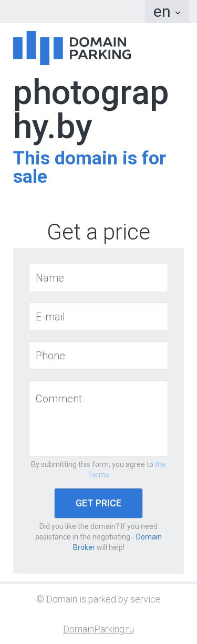Click the 'Get a price' heading
This screenshot has height=644, width=197.
[x=98, y=232]
